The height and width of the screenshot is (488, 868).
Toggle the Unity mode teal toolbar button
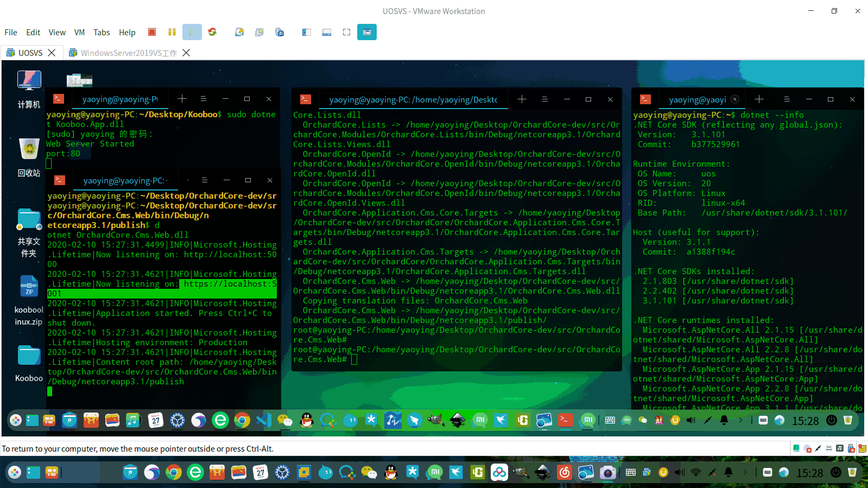click(x=367, y=32)
